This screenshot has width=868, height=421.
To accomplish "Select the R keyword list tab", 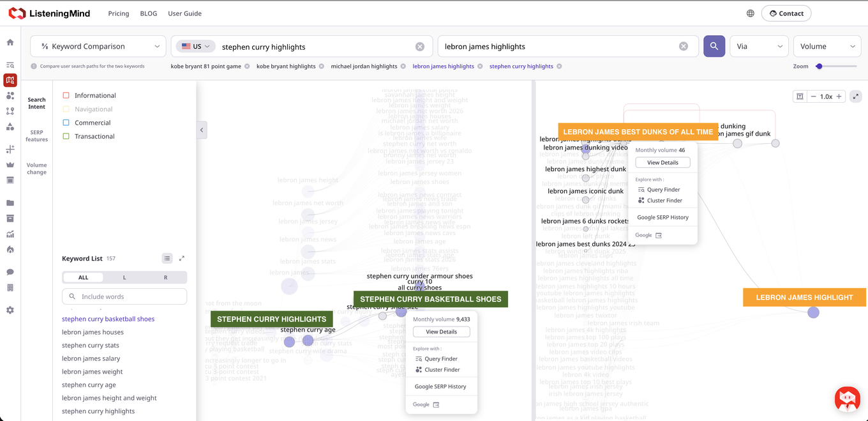I will 165,277.
